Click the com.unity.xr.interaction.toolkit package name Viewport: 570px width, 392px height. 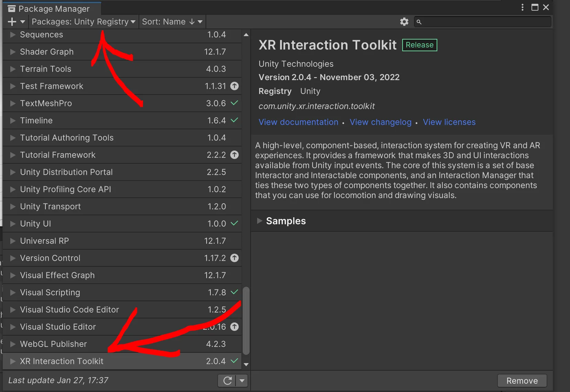(x=317, y=106)
